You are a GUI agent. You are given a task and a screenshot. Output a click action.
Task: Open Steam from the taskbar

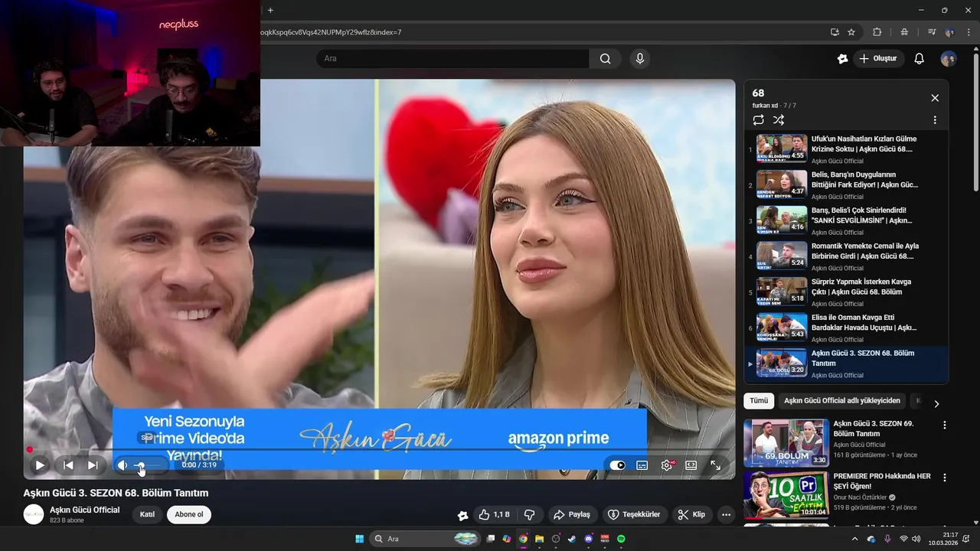[x=572, y=539]
